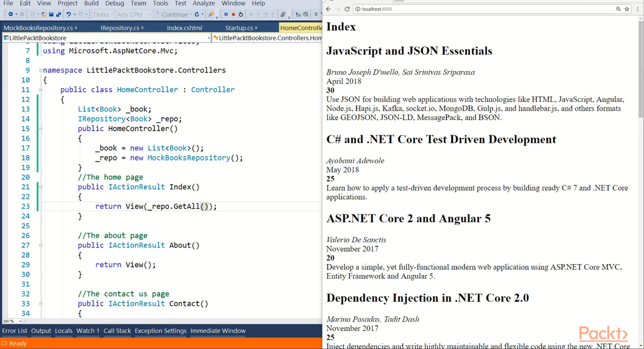644x349 pixels.
Task: Click the site info icon in address bar
Action: 358,9
